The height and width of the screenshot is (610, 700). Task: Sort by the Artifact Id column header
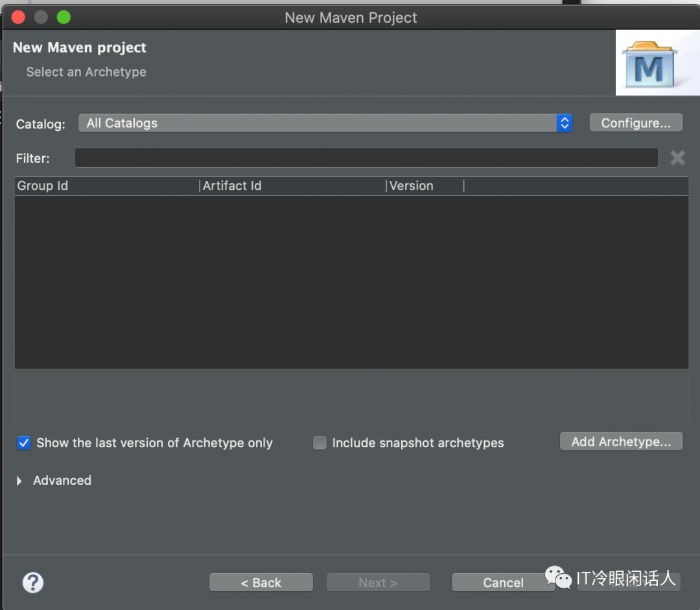[292, 186]
